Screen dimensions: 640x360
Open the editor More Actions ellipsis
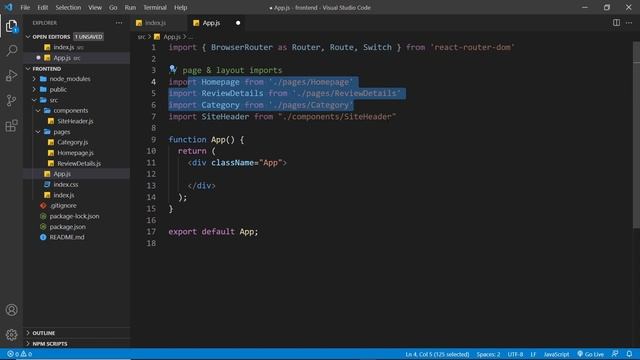(629, 23)
